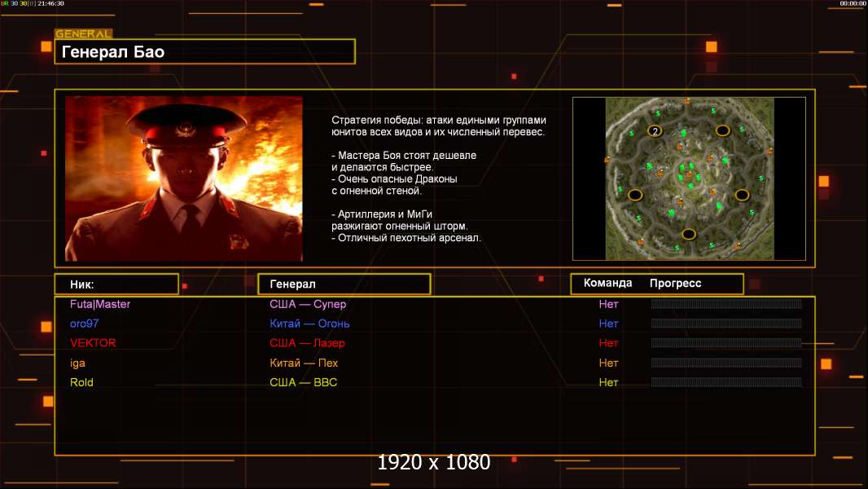Click General Bao's portrait image
Screen dimensions: 868x489
tap(184, 178)
